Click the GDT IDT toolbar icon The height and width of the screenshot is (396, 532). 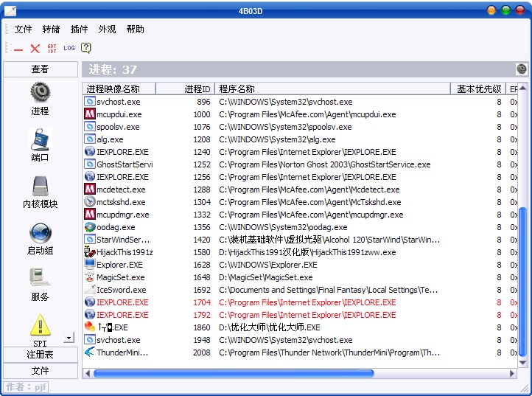tap(52, 49)
